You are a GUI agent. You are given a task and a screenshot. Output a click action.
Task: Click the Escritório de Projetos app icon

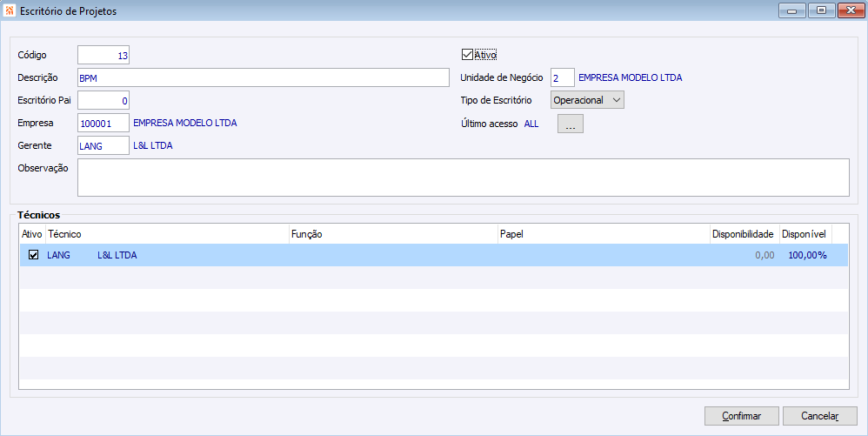pyautogui.click(x=10, y=10)
